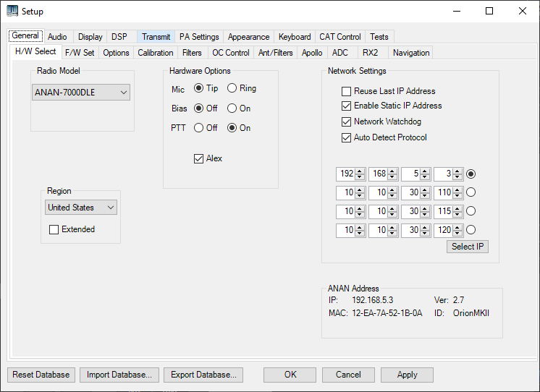Screen dimensions: 540x392
Task: Check the Extended region checkbox
Action: [54, 229]
